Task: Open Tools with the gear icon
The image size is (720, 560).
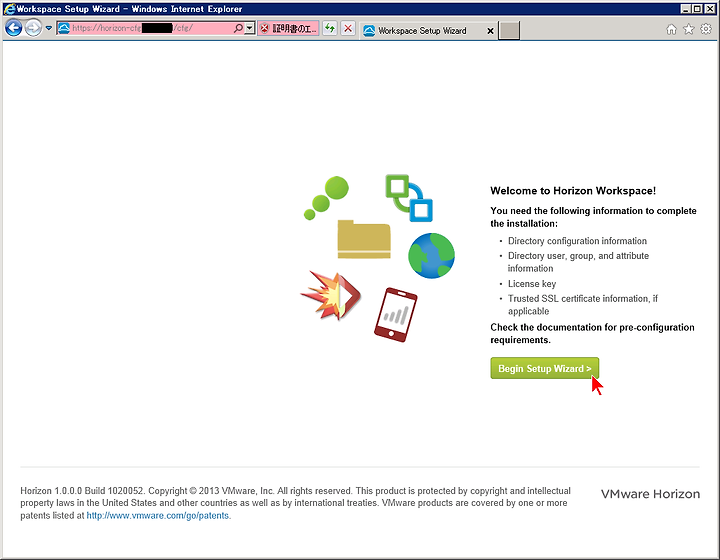Action: 706,29
